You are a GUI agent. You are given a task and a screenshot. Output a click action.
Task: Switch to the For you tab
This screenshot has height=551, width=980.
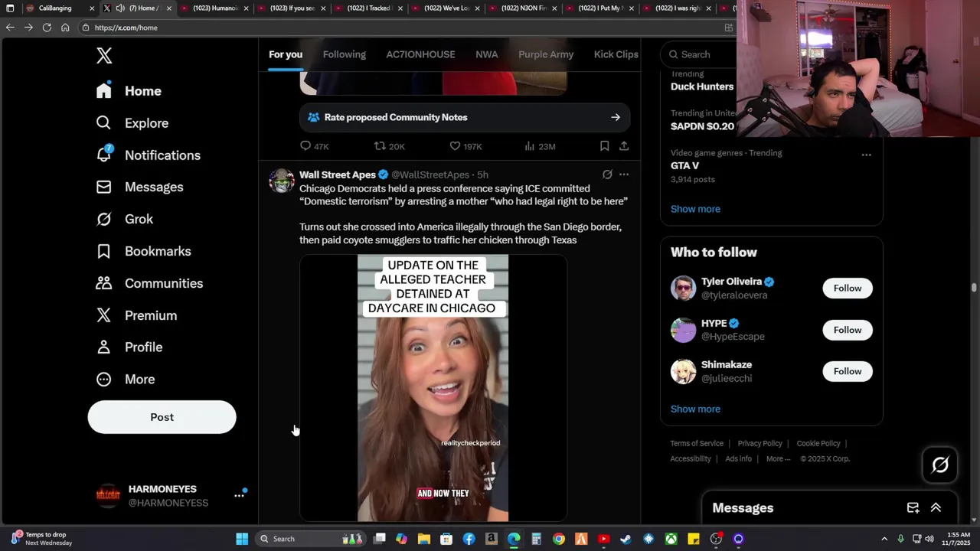(286, 54)
